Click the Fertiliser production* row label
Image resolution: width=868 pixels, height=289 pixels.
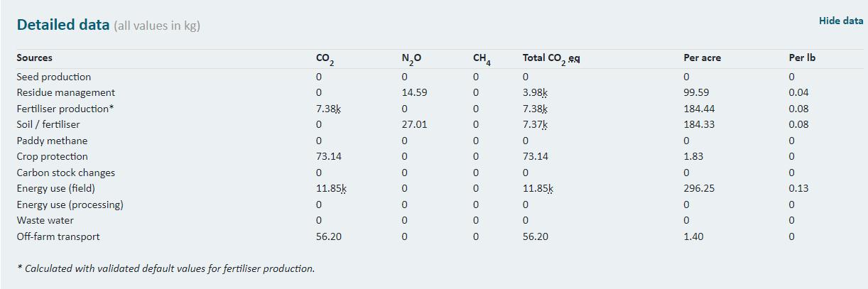coord(65,109)
